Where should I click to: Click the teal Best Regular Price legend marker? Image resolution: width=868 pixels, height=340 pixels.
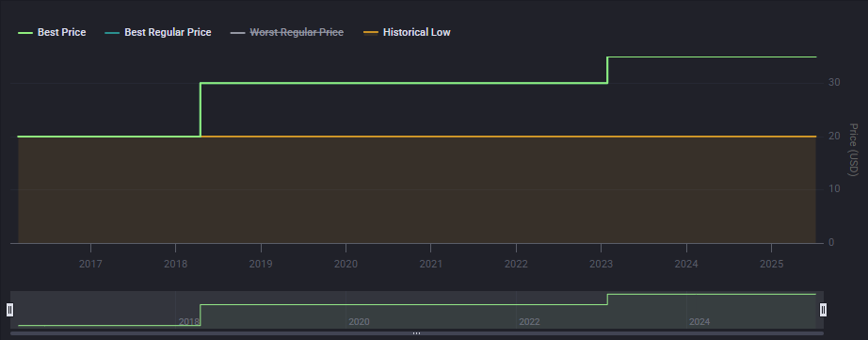pyautogui.click(x=112, y=33)
